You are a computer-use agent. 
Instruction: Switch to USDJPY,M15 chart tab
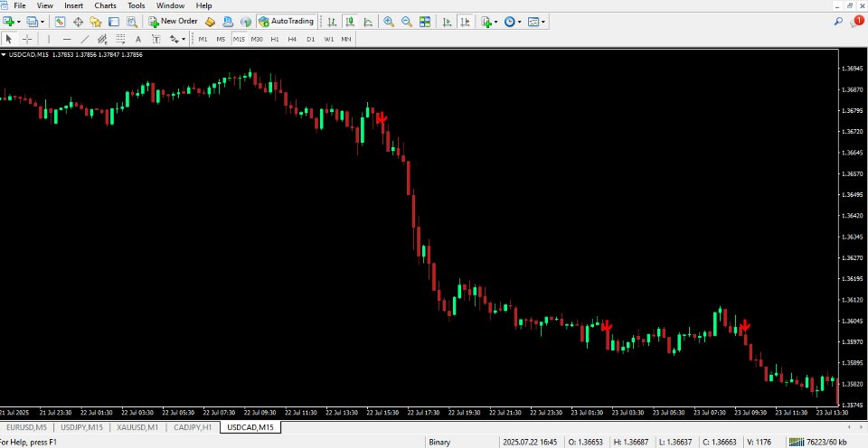(81, 427)
